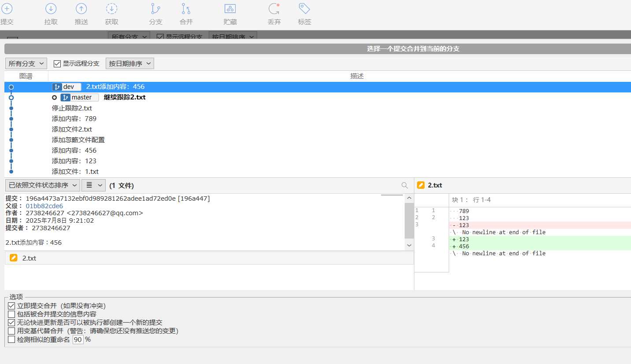
Task: Enable 用变基代替合并 option
Action: click(11, 331)
